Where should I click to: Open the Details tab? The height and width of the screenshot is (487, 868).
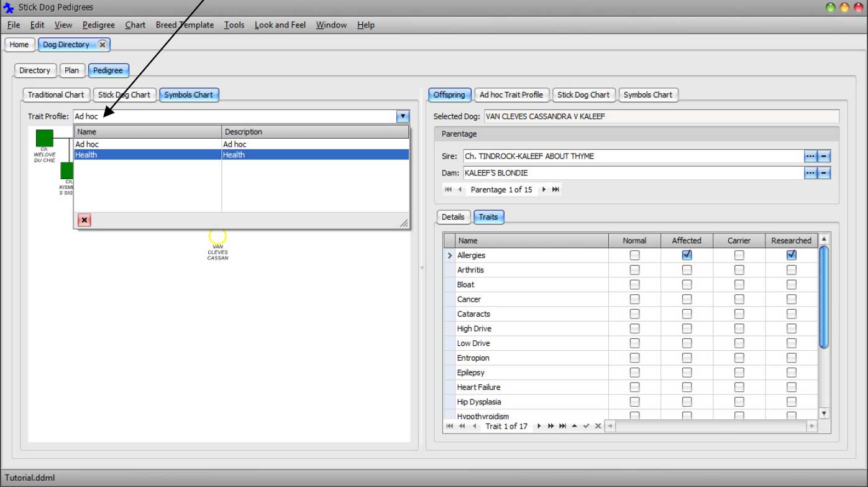point(453,217)
